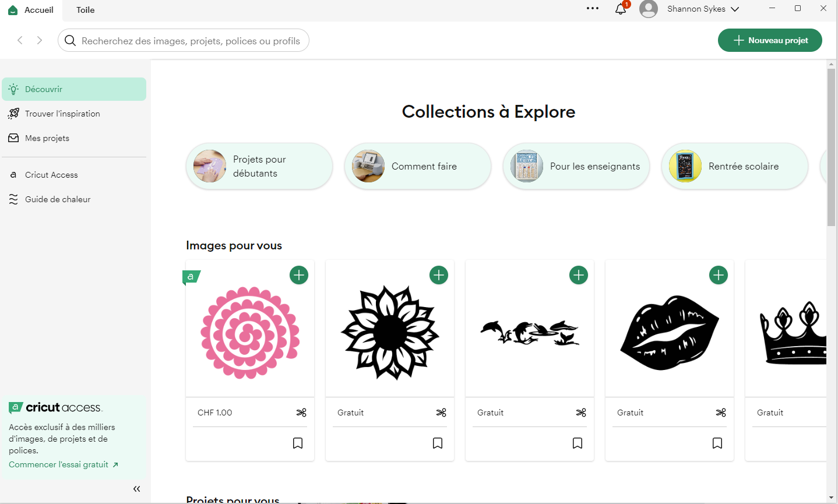This screenshot has height=504, width=838.
Task: Collapse the left sidebar panel
Action: pos(136,489)
